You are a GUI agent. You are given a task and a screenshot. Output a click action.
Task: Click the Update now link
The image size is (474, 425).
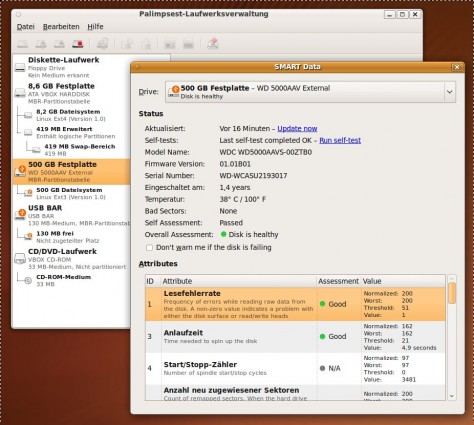[x=297, y=129]
